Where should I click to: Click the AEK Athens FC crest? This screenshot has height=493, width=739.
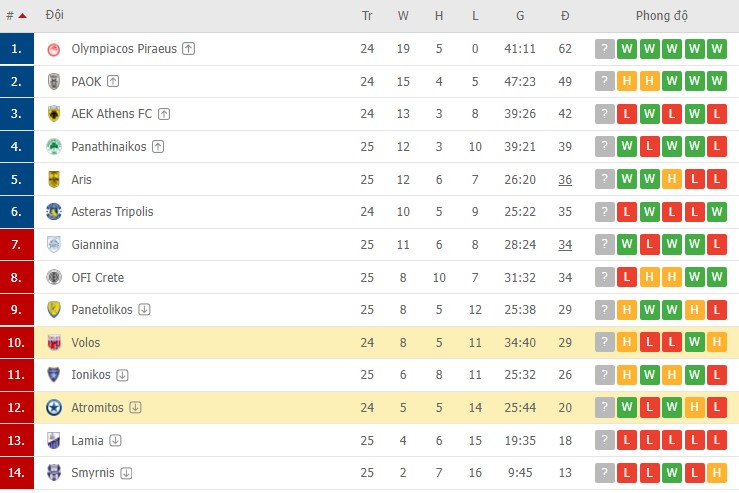click(x=54, y=114)
